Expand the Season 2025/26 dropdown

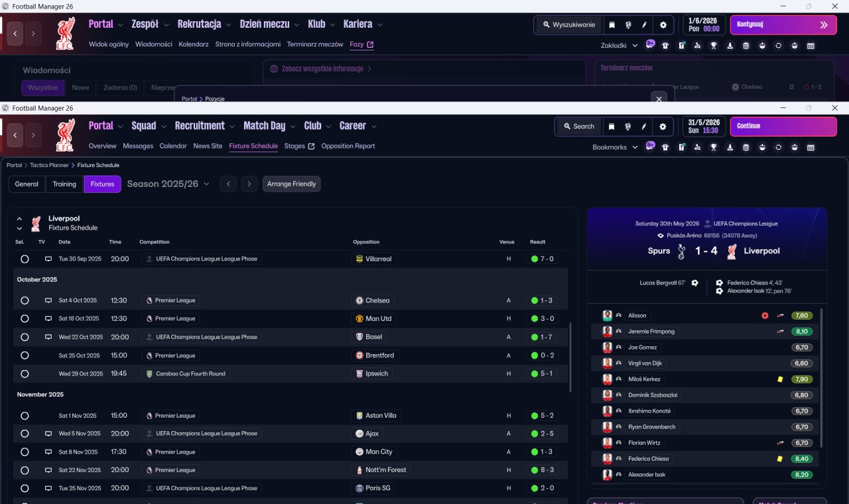(168, 184)
